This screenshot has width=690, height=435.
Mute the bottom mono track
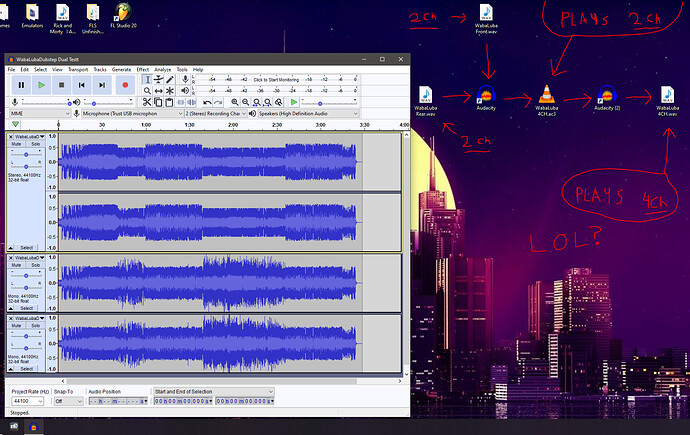click(x=16, y=325)
